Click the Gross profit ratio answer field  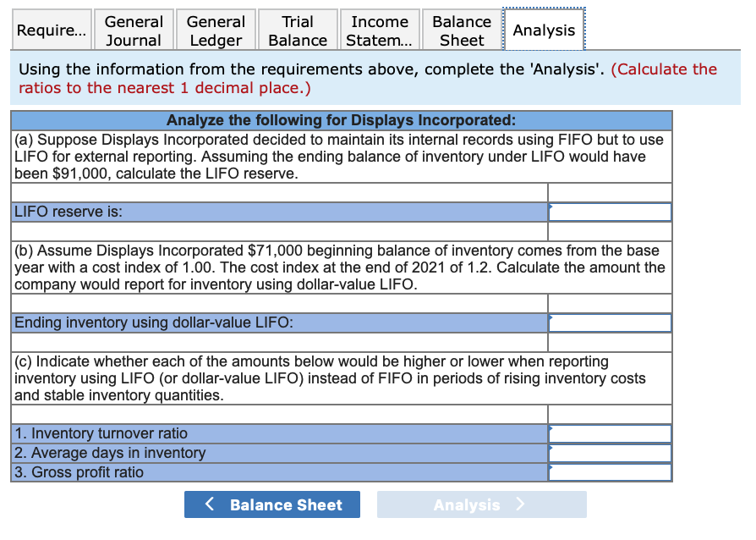coord(609,471)
